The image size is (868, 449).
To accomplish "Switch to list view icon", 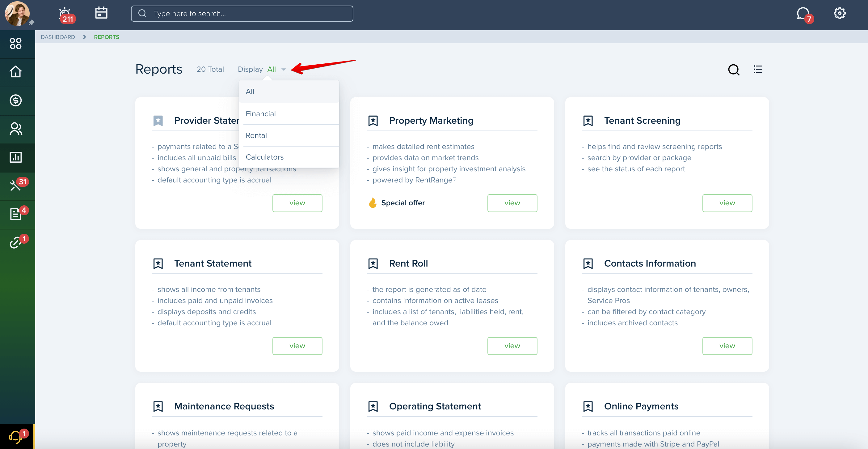I will pyautogui.click(x=758, y=69).
